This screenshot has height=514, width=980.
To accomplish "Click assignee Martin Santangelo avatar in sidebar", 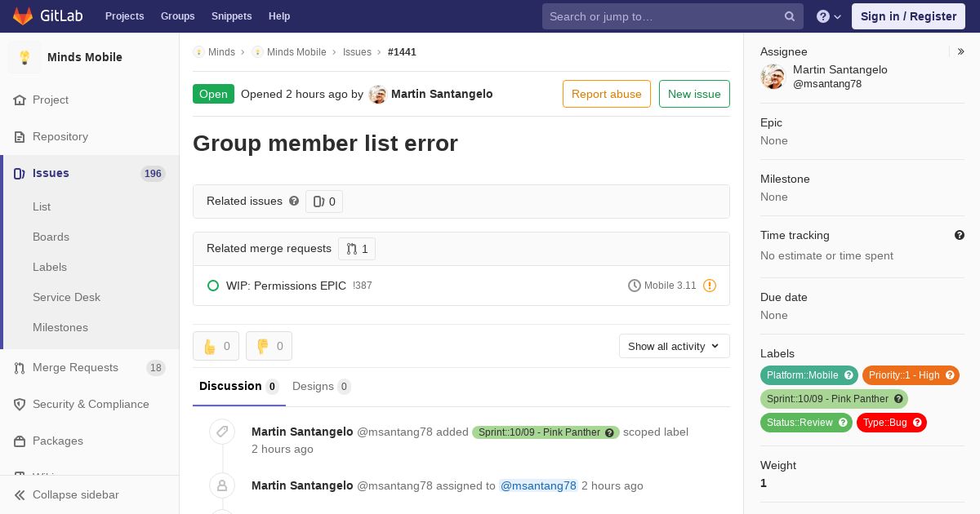I will tap(773, 77).
